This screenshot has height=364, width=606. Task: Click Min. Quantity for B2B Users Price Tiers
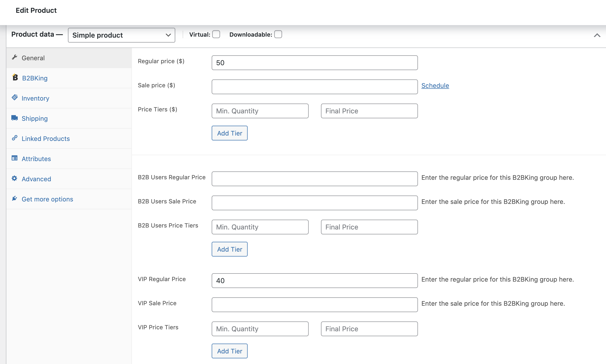260,227
